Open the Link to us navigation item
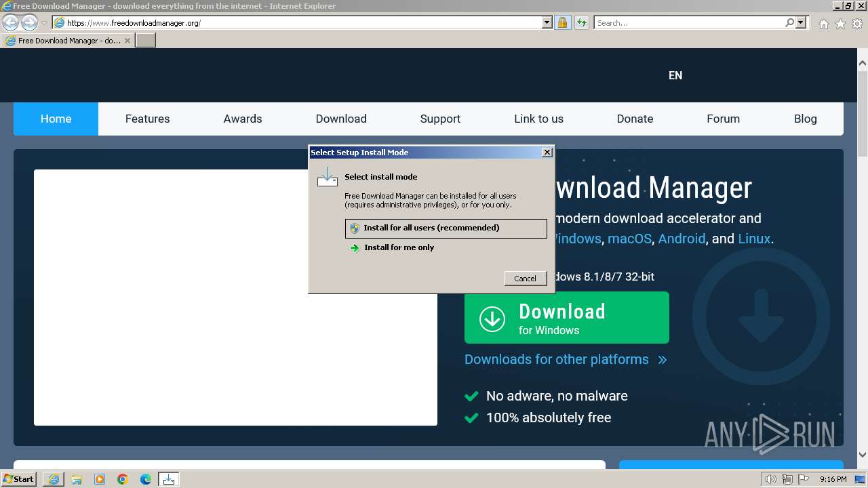Image resolution: width=868 pixels, height=488 pixels. point(538,119)
